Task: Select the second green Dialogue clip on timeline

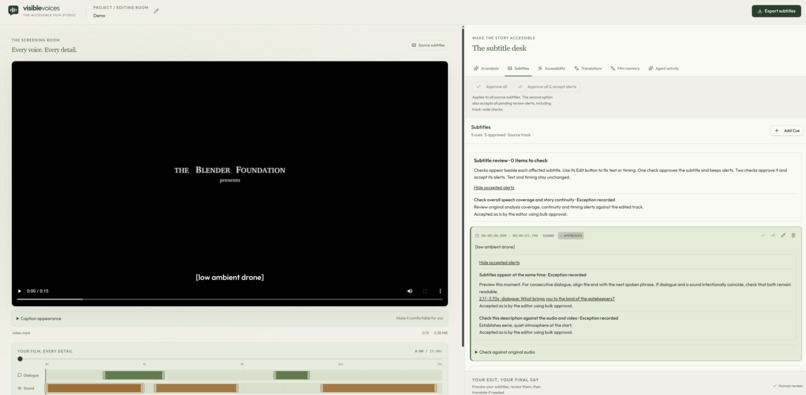Action: pyautogui.click(x=291, y=375)
